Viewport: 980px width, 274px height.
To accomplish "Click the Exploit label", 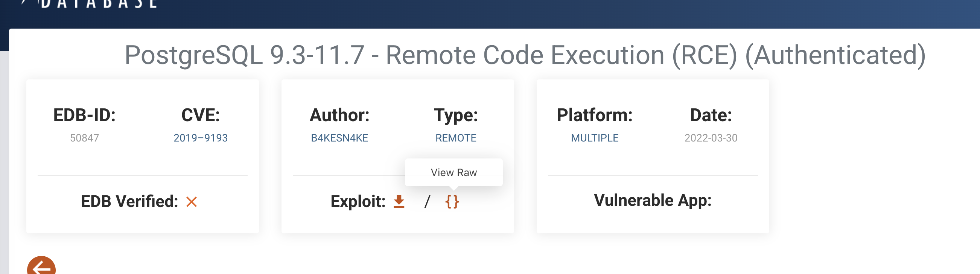I will click(358, 201).
